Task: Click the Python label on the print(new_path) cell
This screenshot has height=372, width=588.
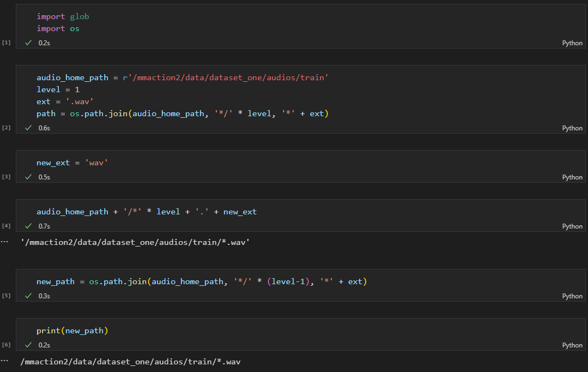Action: click(572, 345)
